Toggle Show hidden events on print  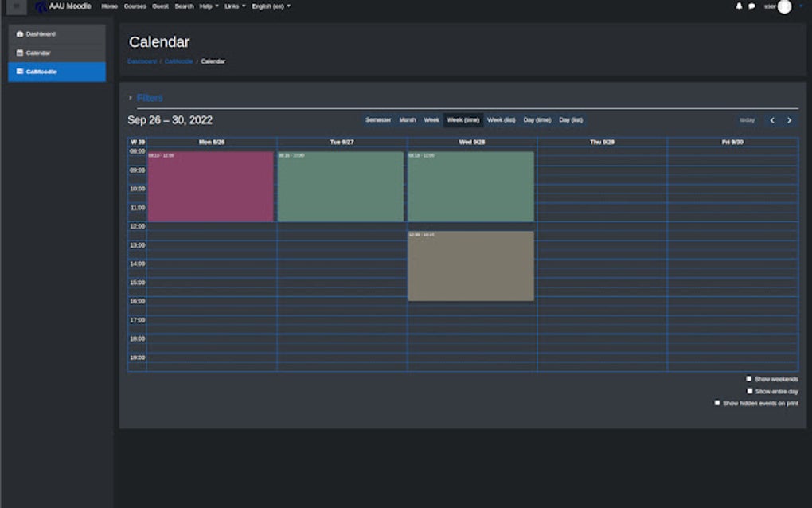(717, 403)
